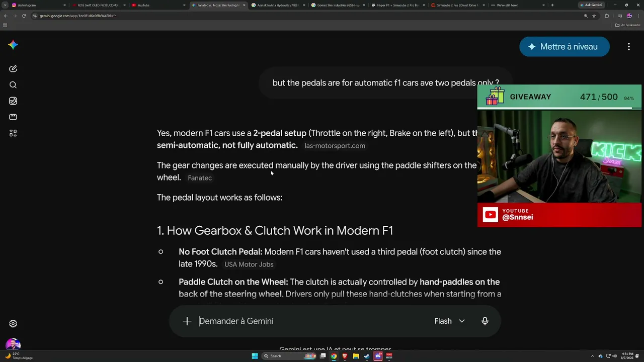Click the plus attach icon in prompt box
Screen dimensions: 644x362
[187, 321]
